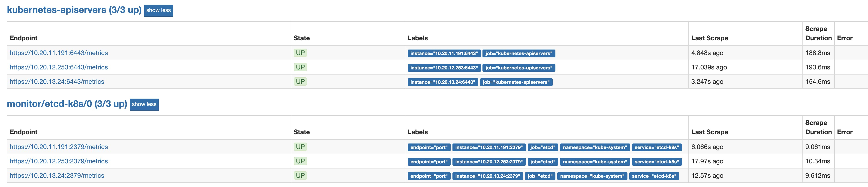Screen dimensions: 868x187
Task: Select the 154.6ms scrape duration
Action: pos(818,82)
